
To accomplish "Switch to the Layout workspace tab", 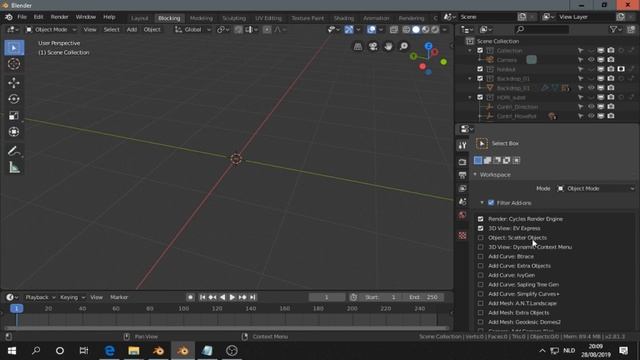I will (140, 18).
